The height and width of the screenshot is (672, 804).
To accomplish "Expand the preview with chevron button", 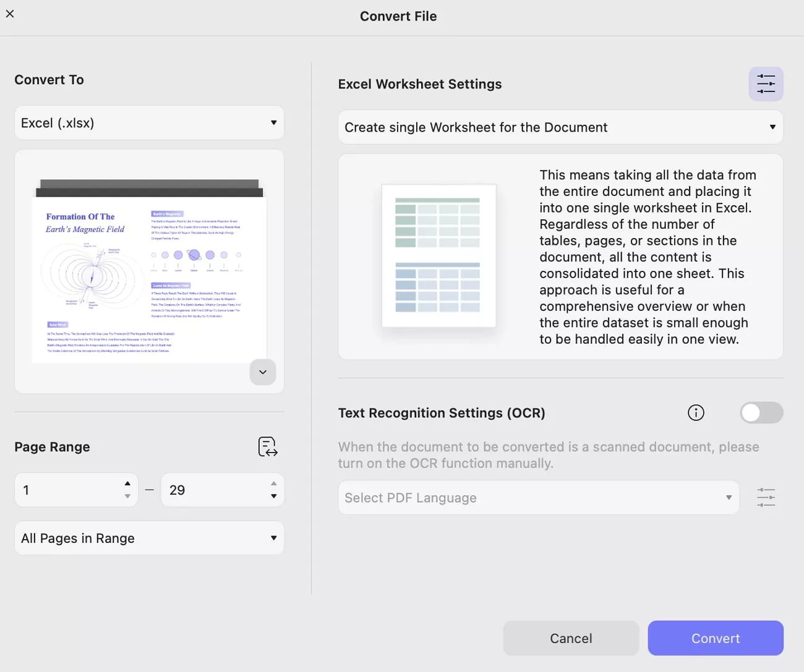I will [263, 372].
